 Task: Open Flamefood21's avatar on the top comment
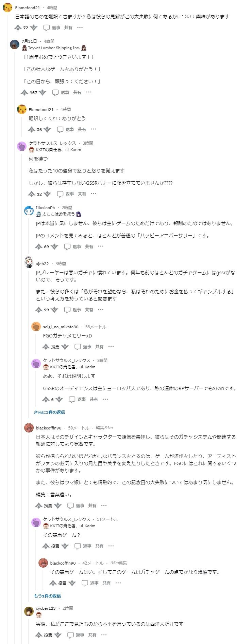7,7
